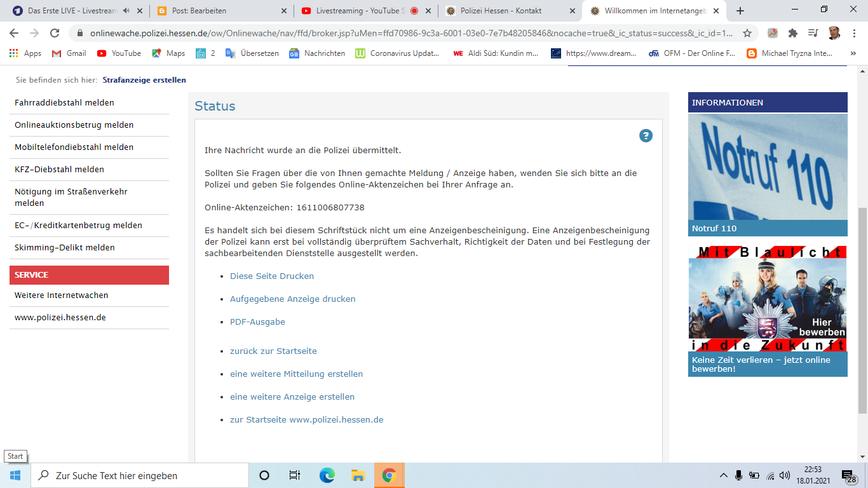Click the blue help question mark icon
Viewport: 868px width, 488px height.
point(646,135)
